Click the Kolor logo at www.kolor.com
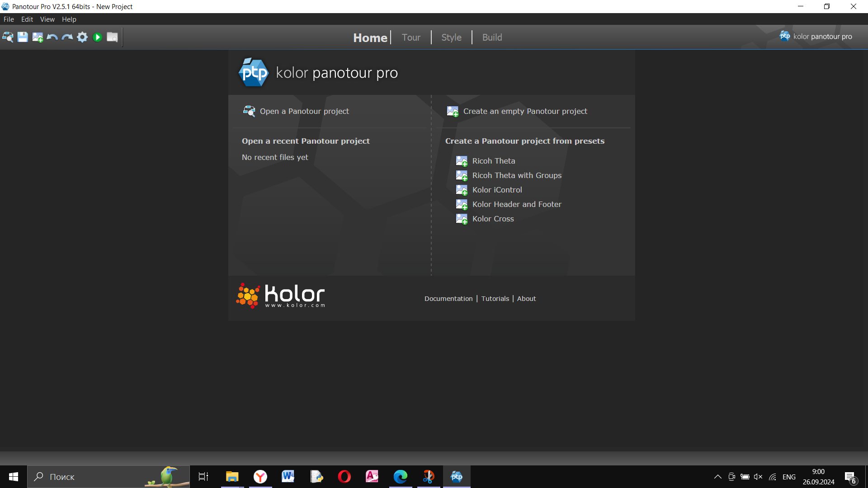The width and height of the screenshot is (868, 488). click(x=280, y=296)
